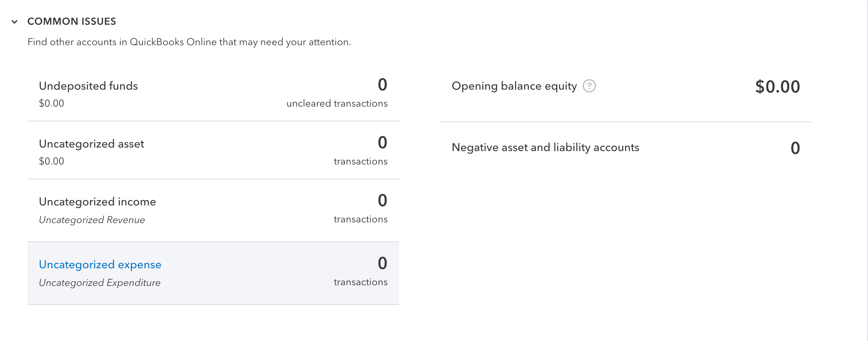Click the Undeposited funds $0.00 balance
This screenshot has width=868, height=341.
click(x=51, y=103)
